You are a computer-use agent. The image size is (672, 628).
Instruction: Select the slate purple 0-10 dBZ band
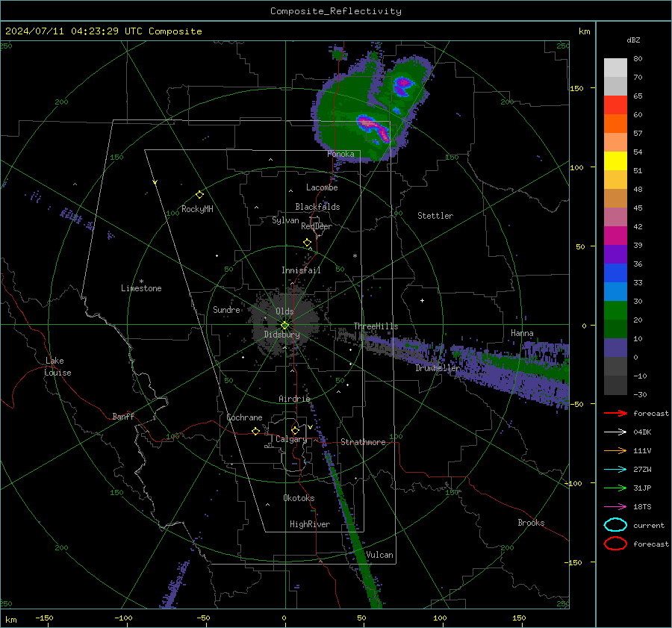pyautogui.click(x=615, y=348)
